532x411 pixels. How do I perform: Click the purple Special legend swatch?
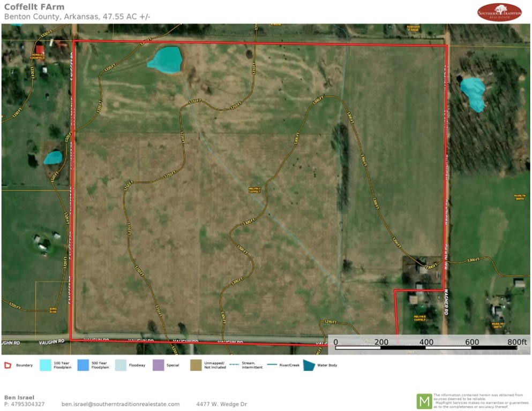click(159, 365)
